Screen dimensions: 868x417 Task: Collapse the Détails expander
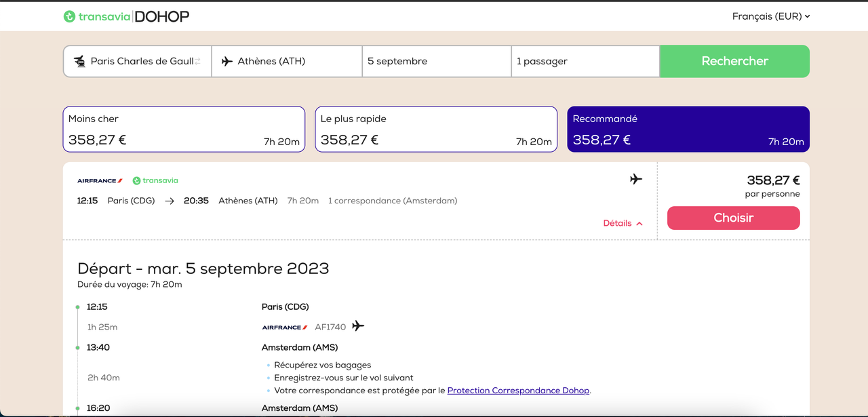(623, 223)
